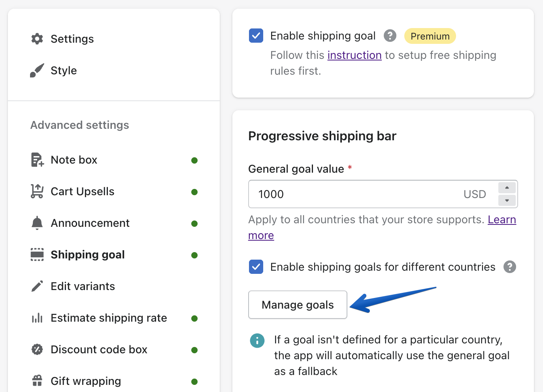Open the instruction link for shipping rules
The image size is (543, 392).
354,55
